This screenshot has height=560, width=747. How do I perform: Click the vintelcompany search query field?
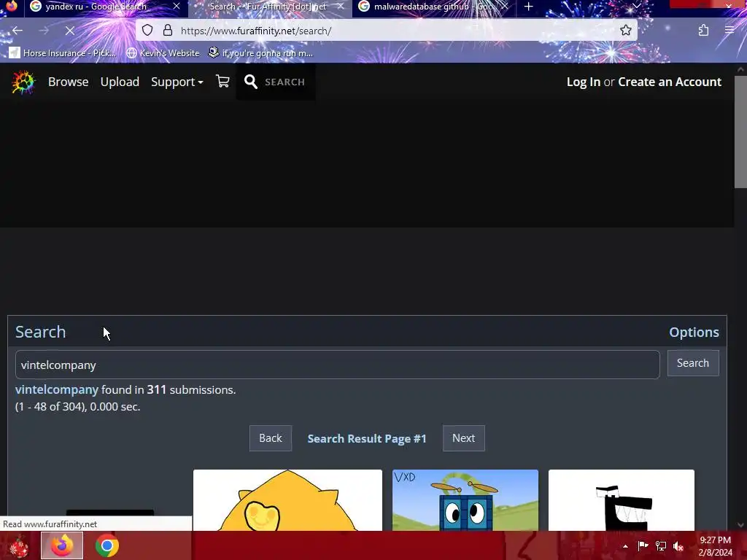337,365
